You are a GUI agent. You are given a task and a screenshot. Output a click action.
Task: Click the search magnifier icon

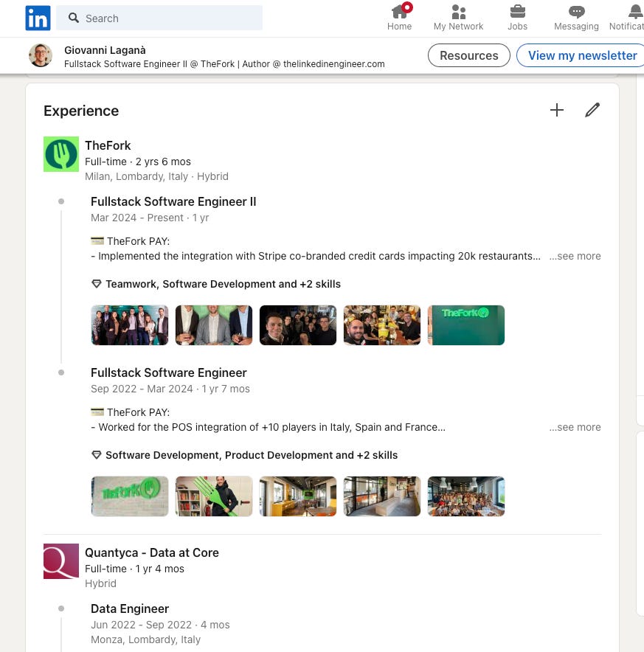[74, 18]
